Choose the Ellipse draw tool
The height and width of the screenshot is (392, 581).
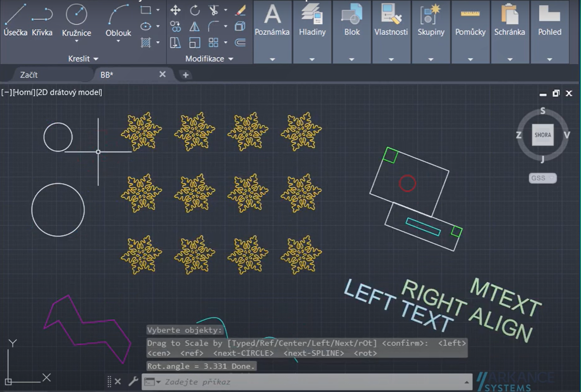[x=146, y=26]
